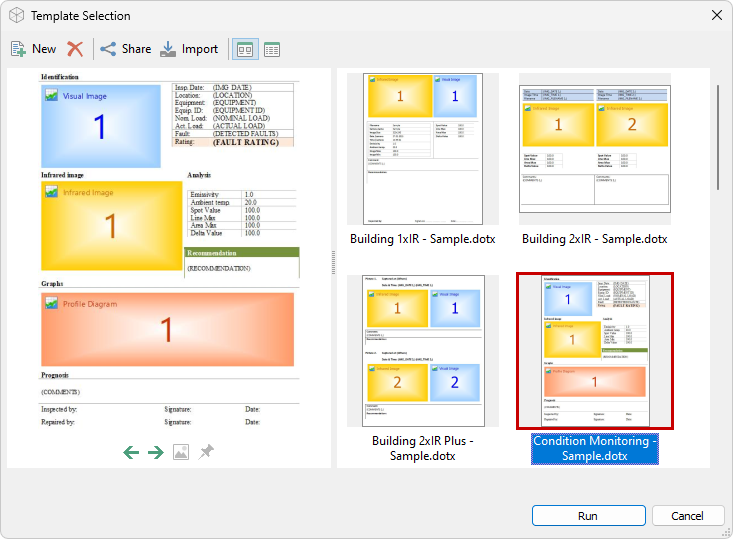Click the Visual Image placeholder in preview
Screen dimensions: 733x539
pyautogui.click(x=101, y=126)
